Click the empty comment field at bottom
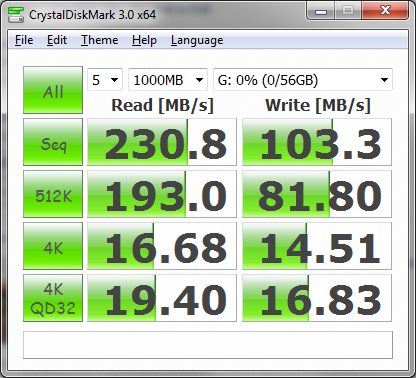 pos(208,345)
